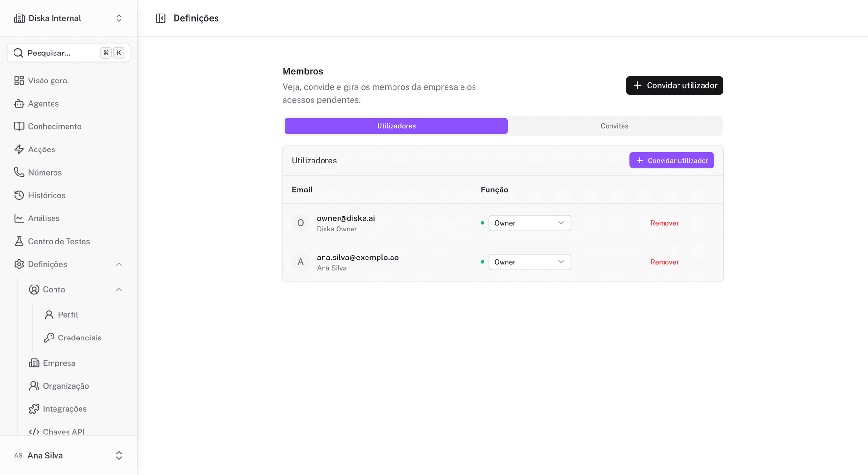Image resolution: width=868 pixels, height=475 pixels.
Task: Click the Pesquisar search field
Action: tap(68, 53)
